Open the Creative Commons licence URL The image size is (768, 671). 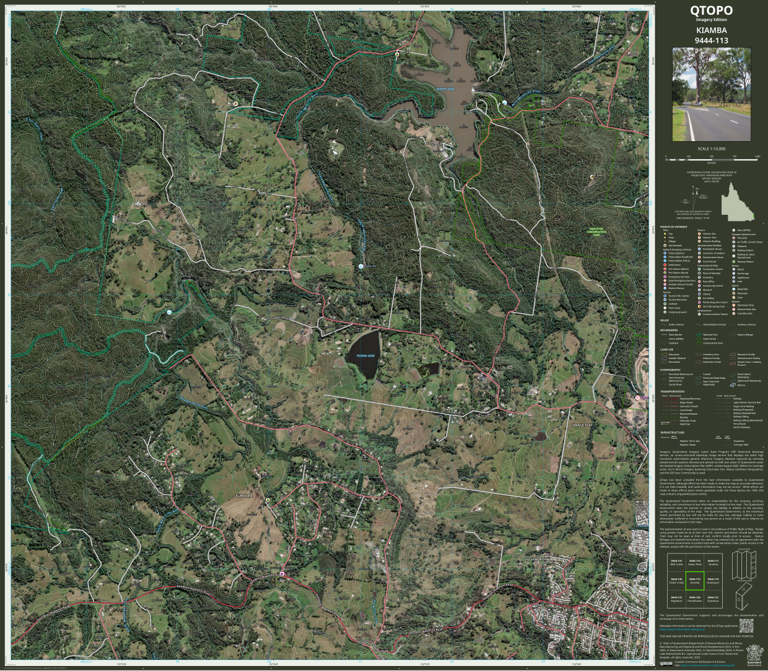[708, 665]
